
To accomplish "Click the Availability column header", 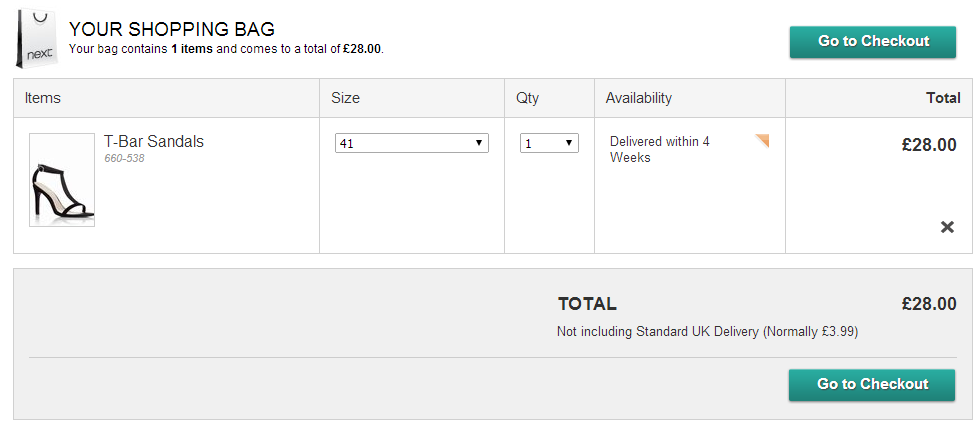I will (x=639, y=98).
